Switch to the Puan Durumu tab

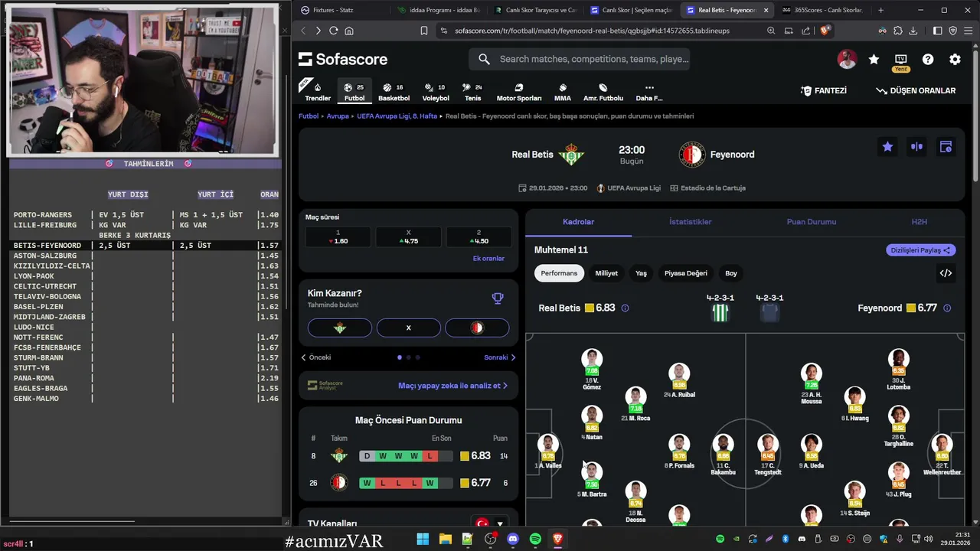(x=811, y=222)
